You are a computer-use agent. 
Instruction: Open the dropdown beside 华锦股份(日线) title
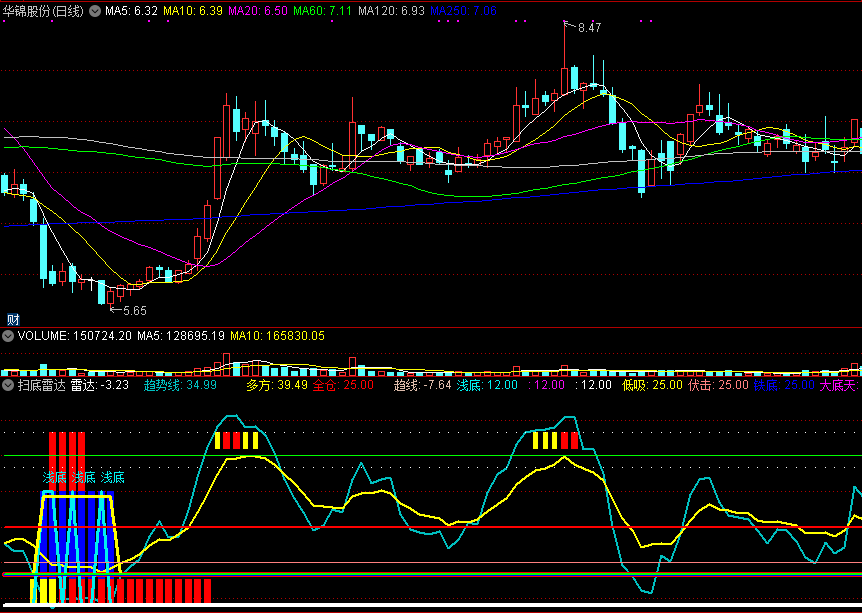point(95,10)
